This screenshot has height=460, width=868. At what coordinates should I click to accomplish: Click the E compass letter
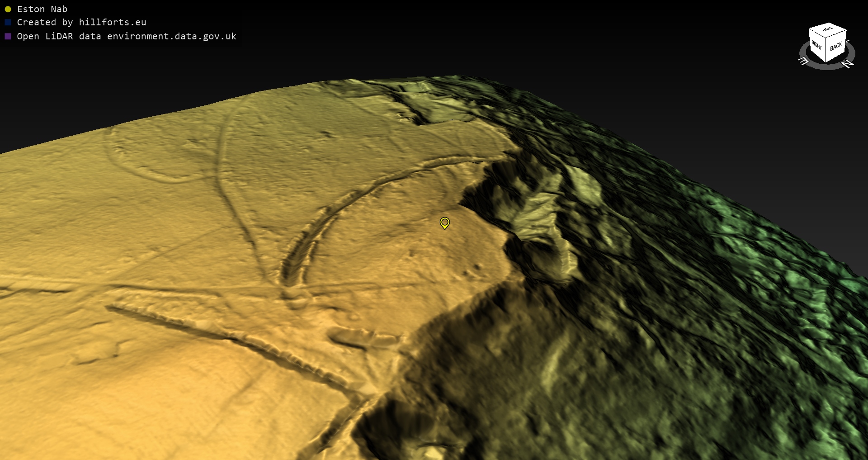pyautogui.click(x=803, y=61)
